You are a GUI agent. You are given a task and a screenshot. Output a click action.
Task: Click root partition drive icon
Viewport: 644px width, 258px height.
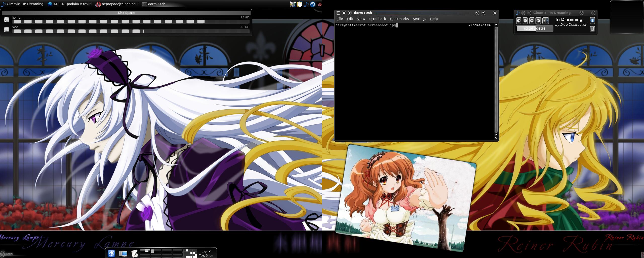click(x=7, y=29)
